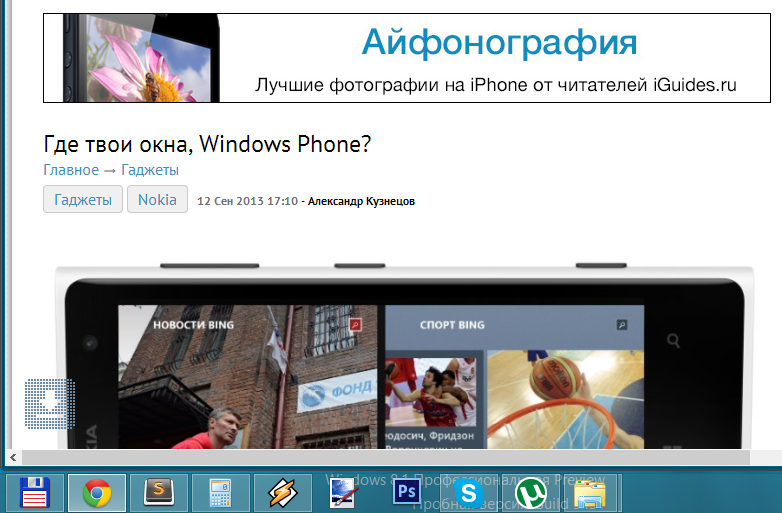The height and width of the screenshot is (513, 782).
Task: Click the article title Где твои окна
Action: [x=207, y=145]
